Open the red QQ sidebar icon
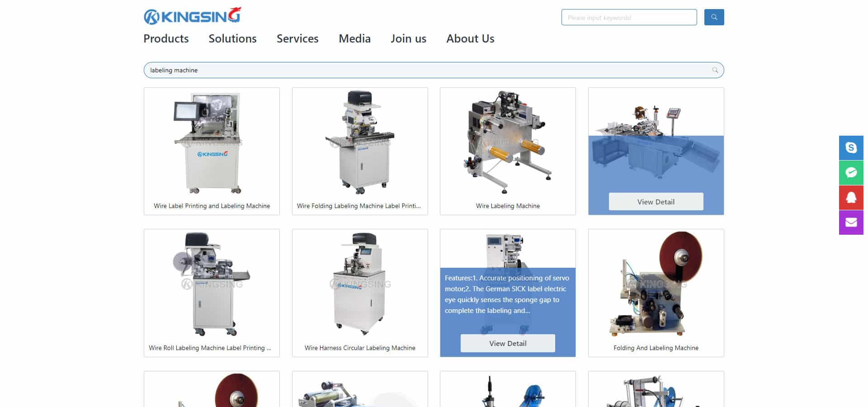 point(851,198)
